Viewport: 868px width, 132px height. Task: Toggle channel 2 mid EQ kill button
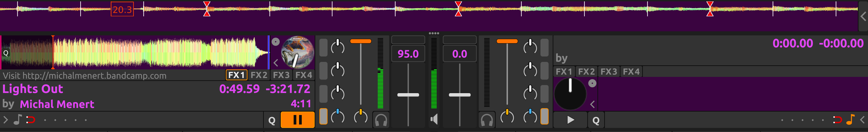[x=545, y=70]
